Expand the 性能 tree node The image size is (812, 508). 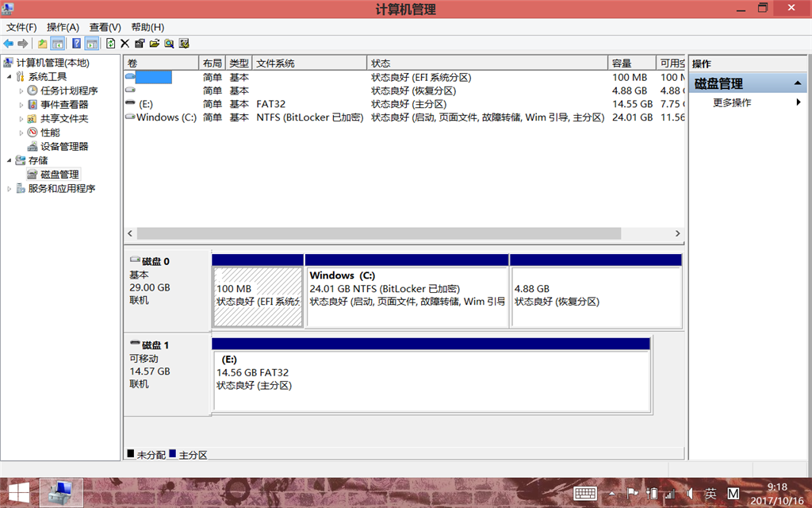pos(21,133)
